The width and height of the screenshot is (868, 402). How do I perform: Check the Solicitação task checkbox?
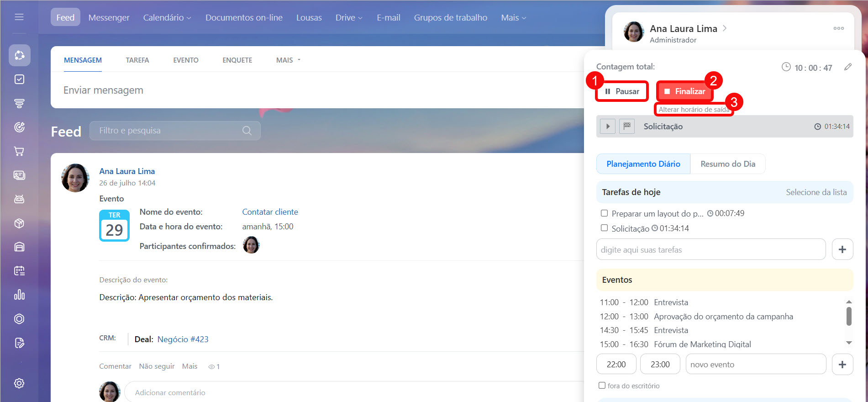click(x=604, y=228)
